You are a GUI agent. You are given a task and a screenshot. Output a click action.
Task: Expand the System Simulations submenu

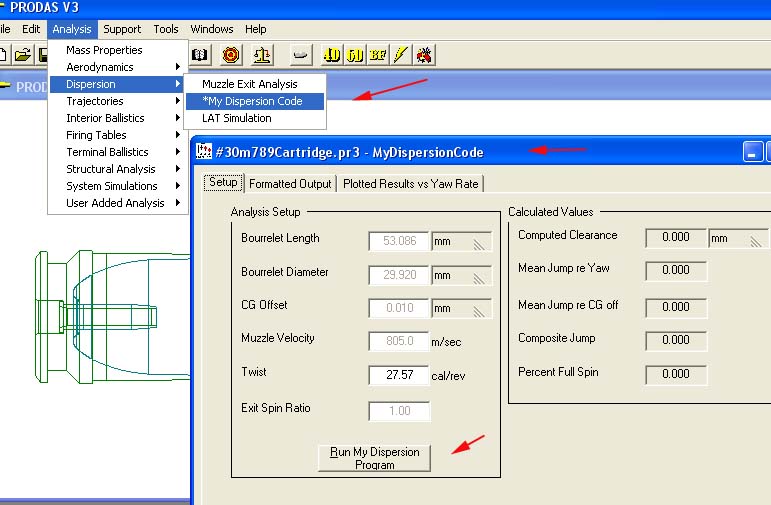(118, 186)
